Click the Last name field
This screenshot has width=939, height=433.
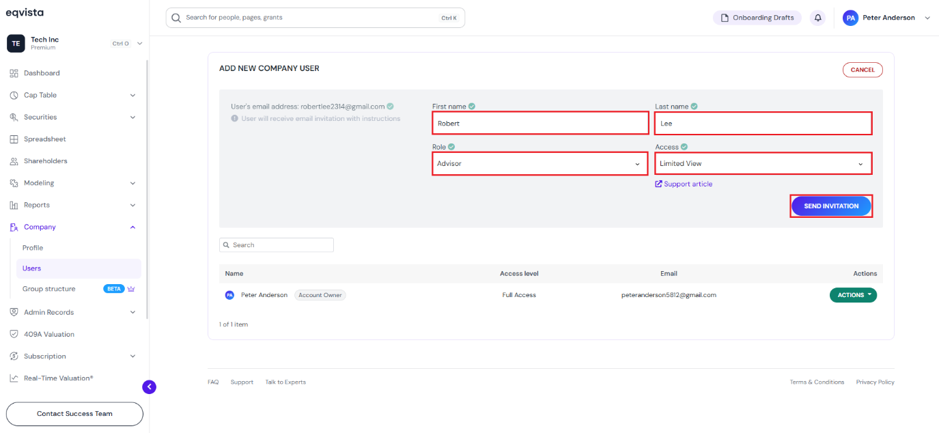click(x=763, y=123)
